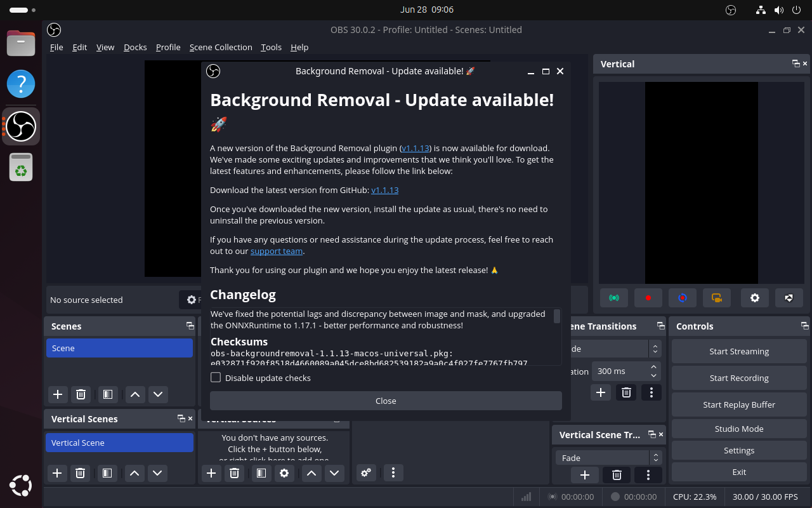Open the support team link
Viewport: 812px width, 508px height.
pyautogui.click(x=277, y=251)
